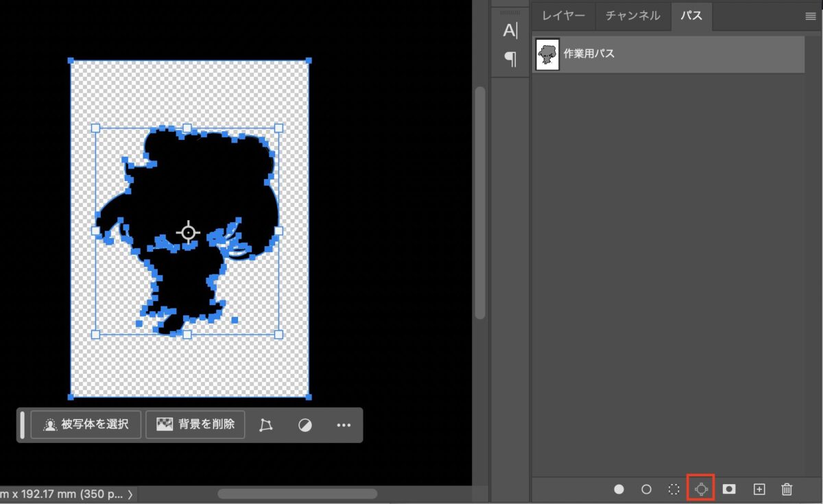Image resolution: width=823 pixels, height=504 pixels.
Task: Click the 作業用パス thumbnail
Action: pos(548,55)
